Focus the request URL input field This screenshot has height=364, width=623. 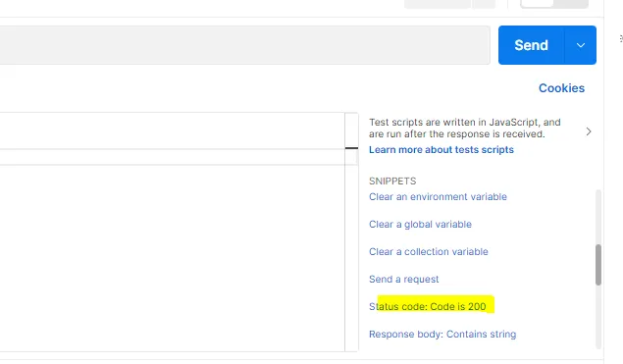click(x=244, y=45)
